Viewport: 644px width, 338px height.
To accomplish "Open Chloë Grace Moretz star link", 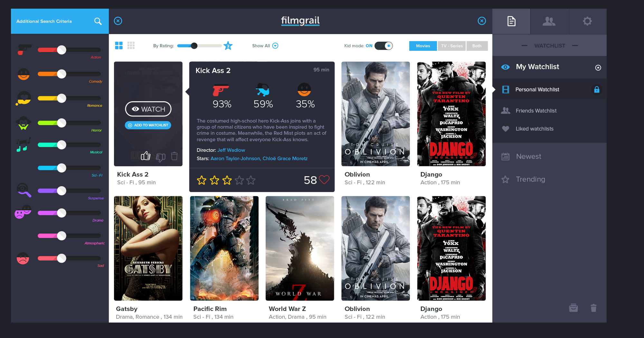I will pos(285,159).
